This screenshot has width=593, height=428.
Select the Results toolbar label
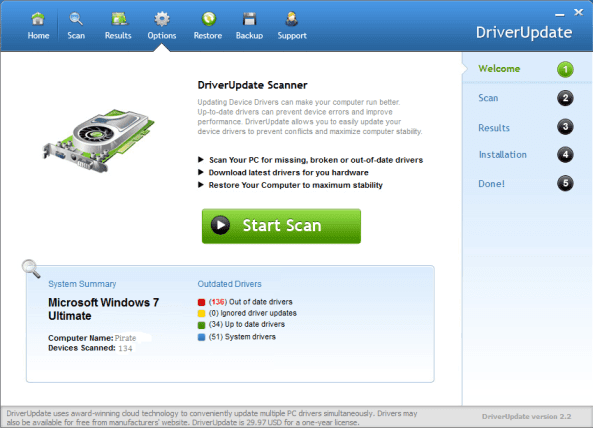pyautogui.click(x=118, y=36)
